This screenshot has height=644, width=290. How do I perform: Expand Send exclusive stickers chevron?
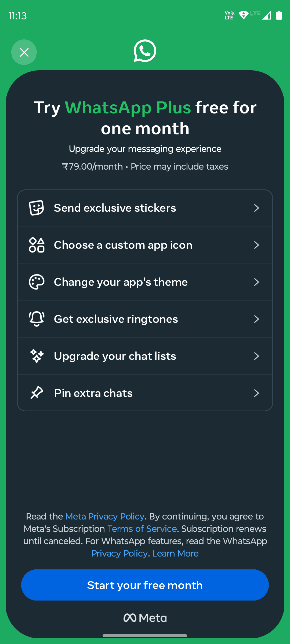point(257,208)
